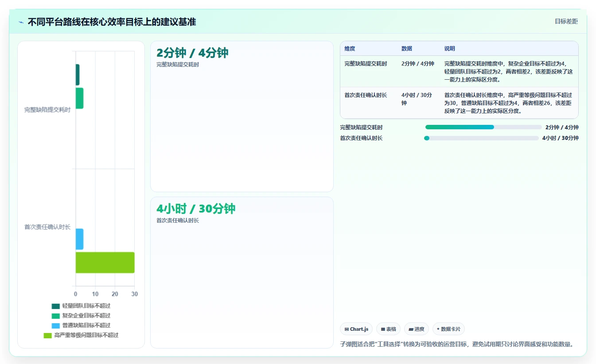Click the 复杂企业目标不超过 legend label

click(x=86, y=316)
